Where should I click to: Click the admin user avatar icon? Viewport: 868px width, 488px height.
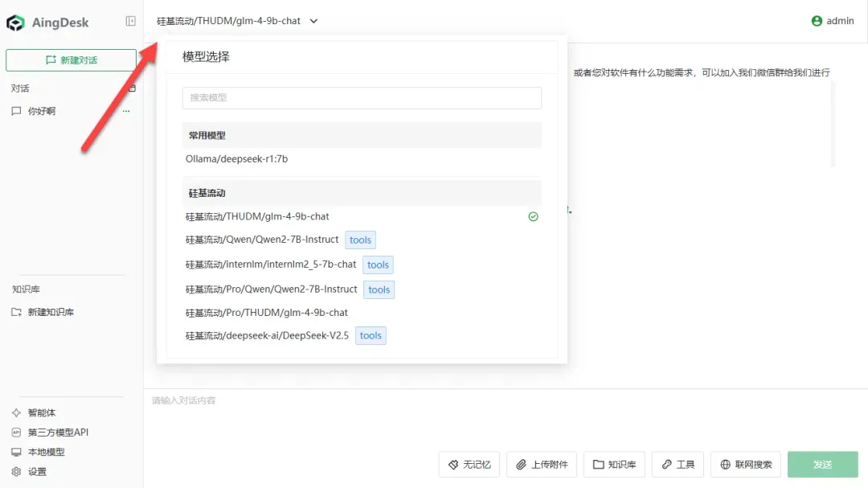tap(817, 21)
